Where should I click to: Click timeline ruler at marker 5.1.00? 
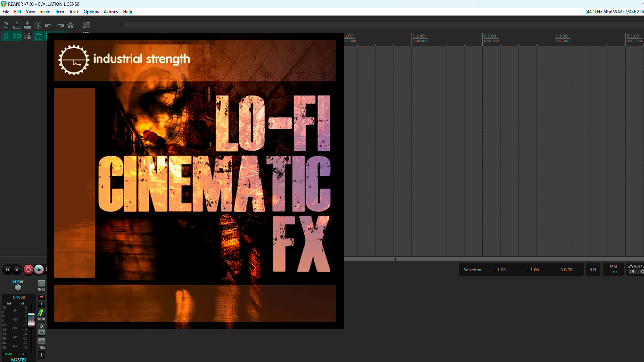tap(419, 36)
